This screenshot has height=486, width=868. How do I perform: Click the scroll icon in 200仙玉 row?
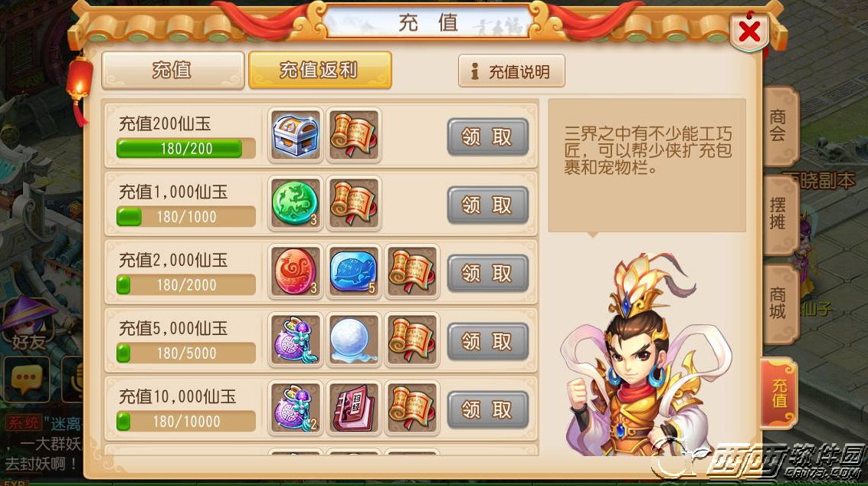354,135
